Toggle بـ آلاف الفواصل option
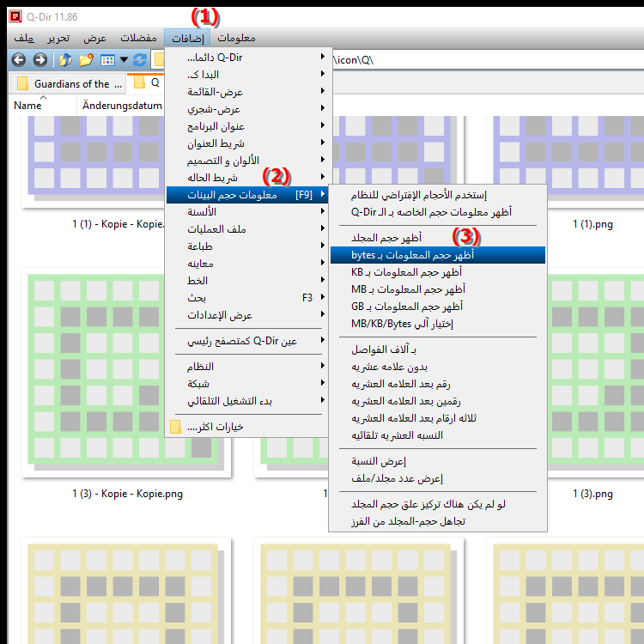The width and height of the screenshot is (644, 644). point(438,349)
